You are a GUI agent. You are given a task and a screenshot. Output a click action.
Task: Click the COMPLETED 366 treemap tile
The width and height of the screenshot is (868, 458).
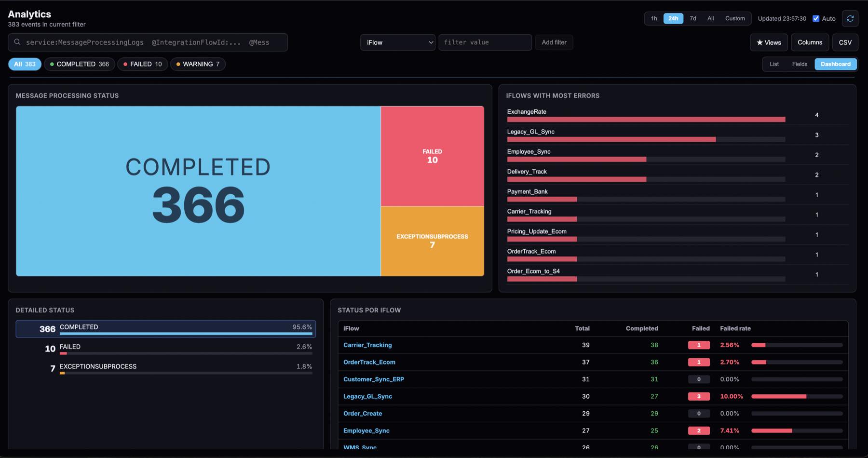tap(198, 191)
